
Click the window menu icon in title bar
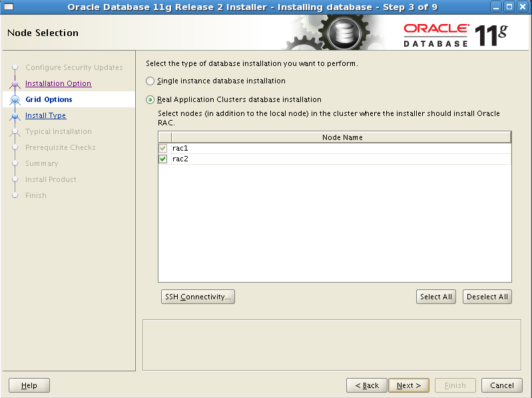click(x=9, y=7)
